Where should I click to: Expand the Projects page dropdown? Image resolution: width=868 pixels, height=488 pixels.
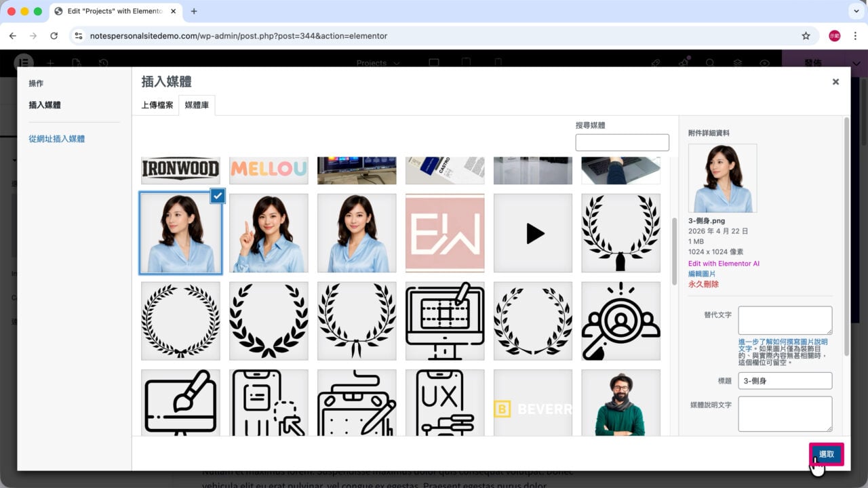(x=378, y=63)
